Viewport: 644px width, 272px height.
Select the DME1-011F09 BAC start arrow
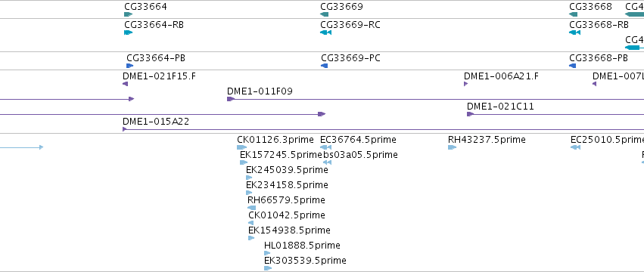click(x=231, y=99)
